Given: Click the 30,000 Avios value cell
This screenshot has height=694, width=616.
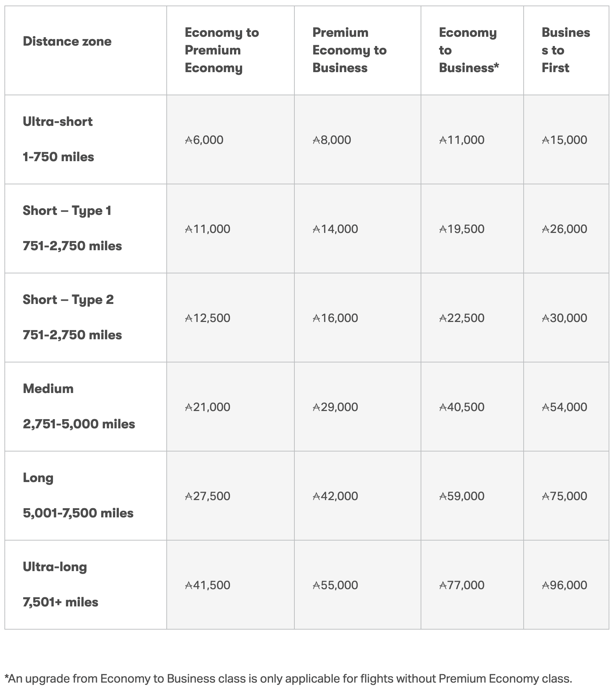Looking at the screenshot, I should (564, 318).
